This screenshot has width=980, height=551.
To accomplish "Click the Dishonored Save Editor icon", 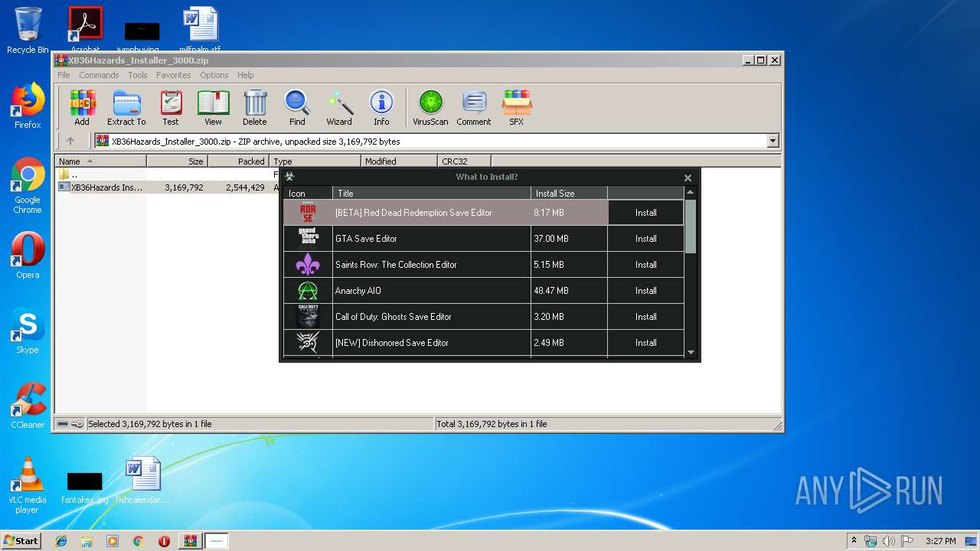I will [308, 342].
